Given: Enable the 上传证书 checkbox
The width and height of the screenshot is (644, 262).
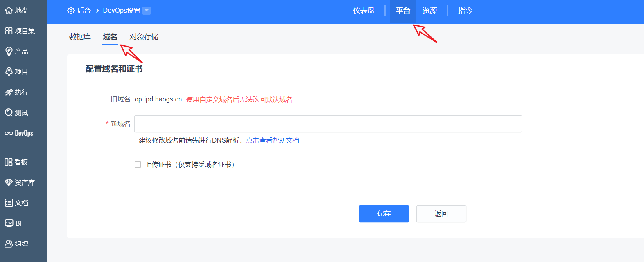Looking at the screenshot, I should [x=138, y=165].
